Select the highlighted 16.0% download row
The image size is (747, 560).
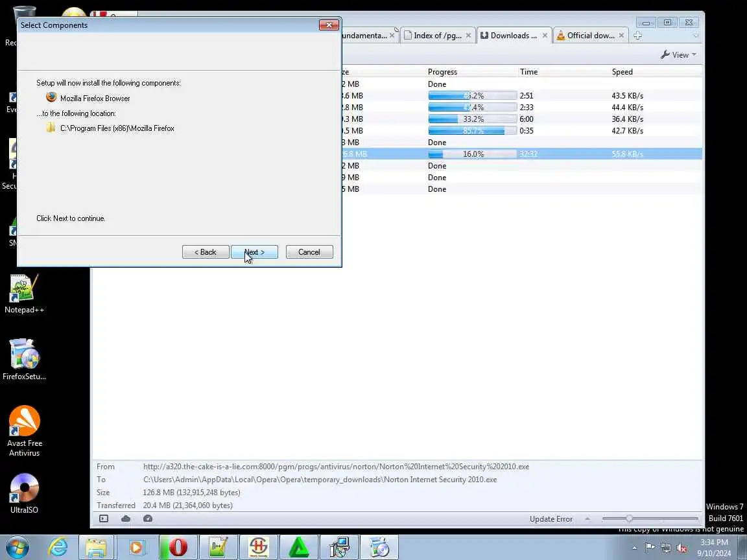click(x=521, y=154)
